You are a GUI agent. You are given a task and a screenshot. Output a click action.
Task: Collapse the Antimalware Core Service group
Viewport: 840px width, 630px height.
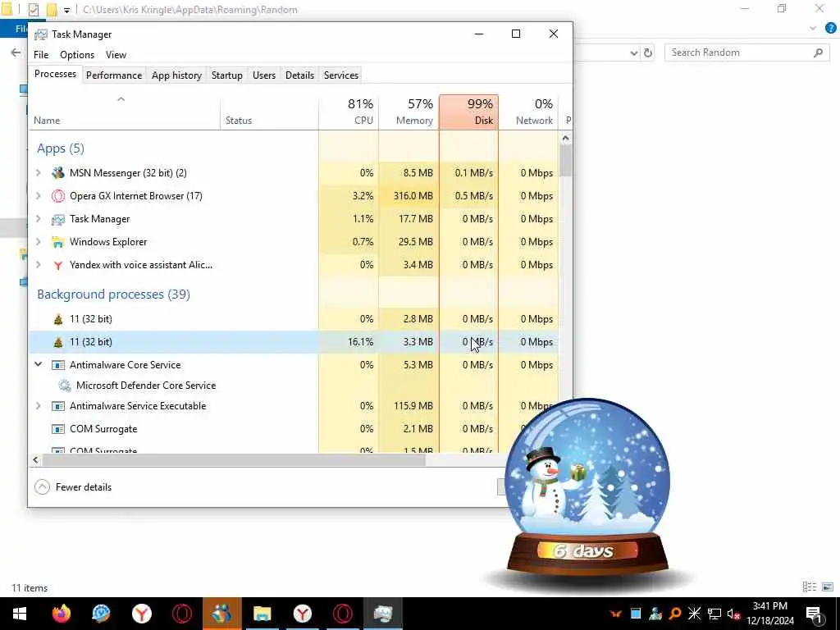tap(38, 364)
